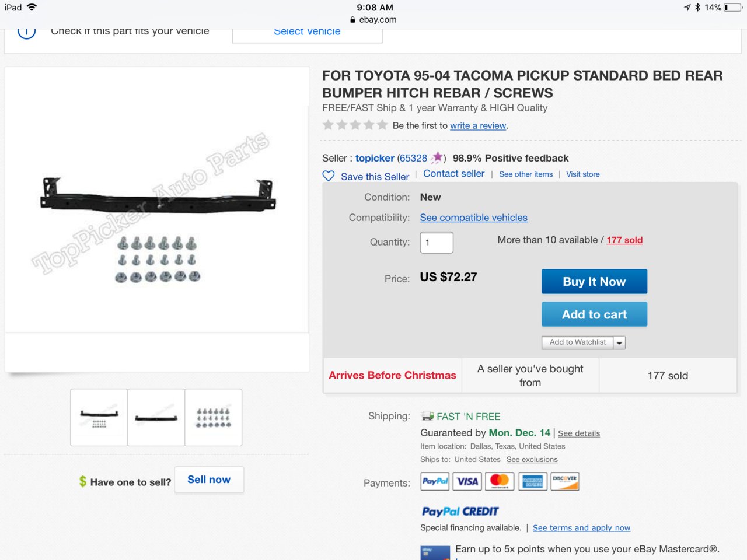This screenshot has height=560, width=747.
Task: Click the seller's purple feedback star icon
Action: tap(437, 157)
